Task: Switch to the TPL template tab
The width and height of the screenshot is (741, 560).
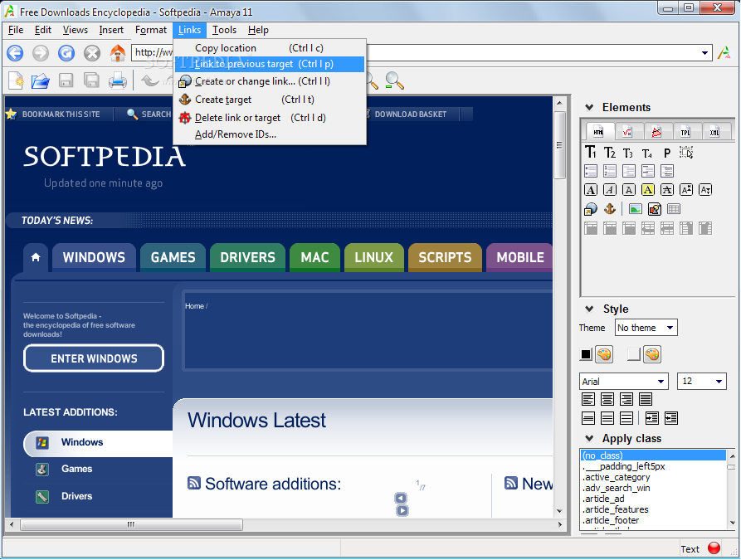Action: point(685,132)
